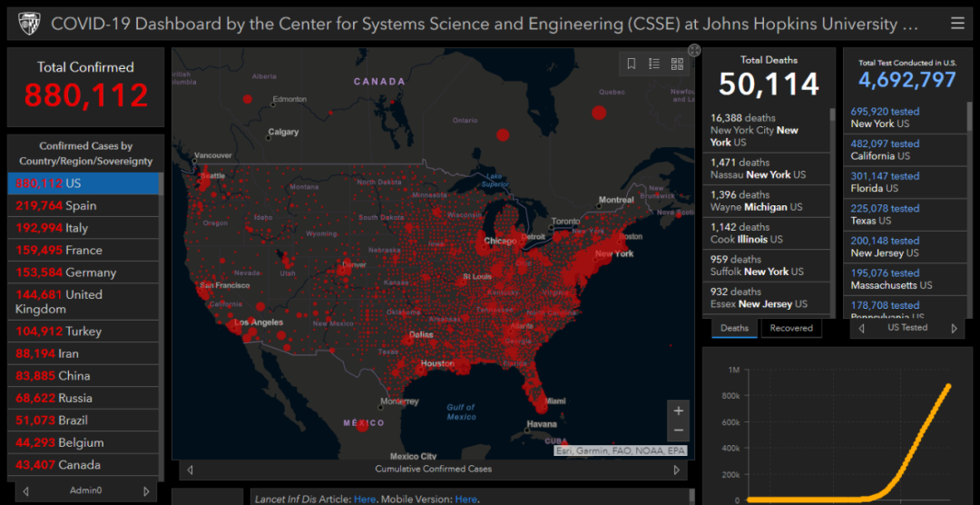Switch US Tested panel to previous view
Viewport: 980px width, 505px height.
[x=861, y=328]
